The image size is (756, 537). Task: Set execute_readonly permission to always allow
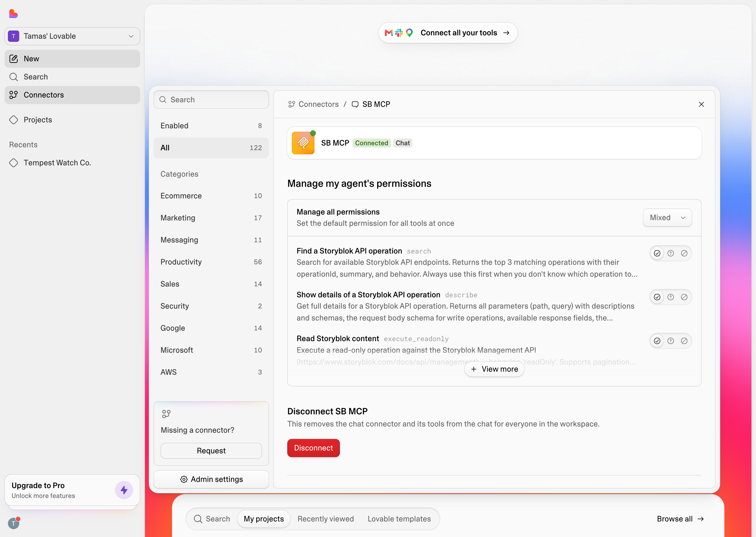[657, 341]
